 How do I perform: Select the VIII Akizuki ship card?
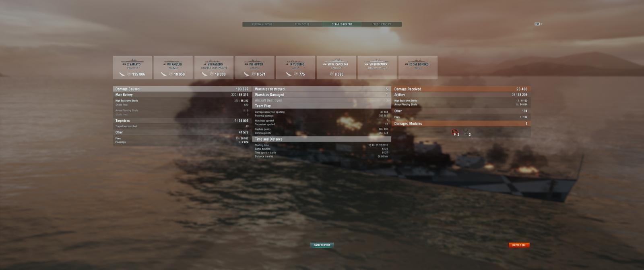coord(173,67)
